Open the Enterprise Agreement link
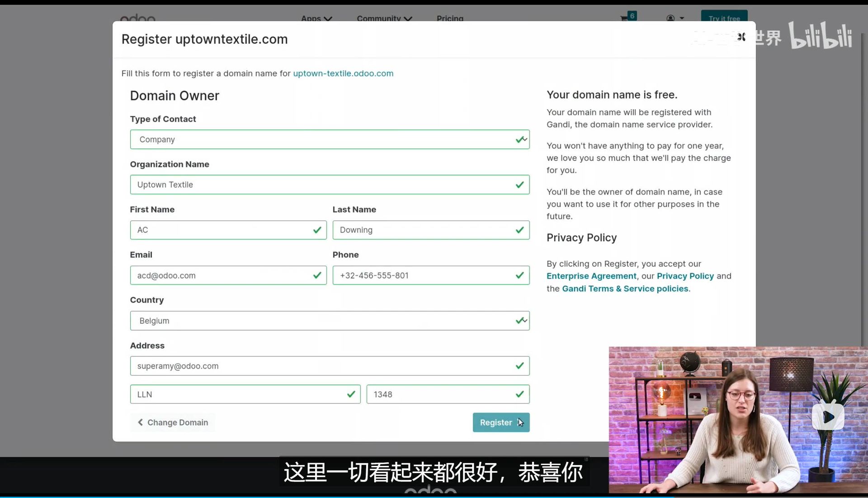This screenshot has width=868, height=498. coord(591,276)
